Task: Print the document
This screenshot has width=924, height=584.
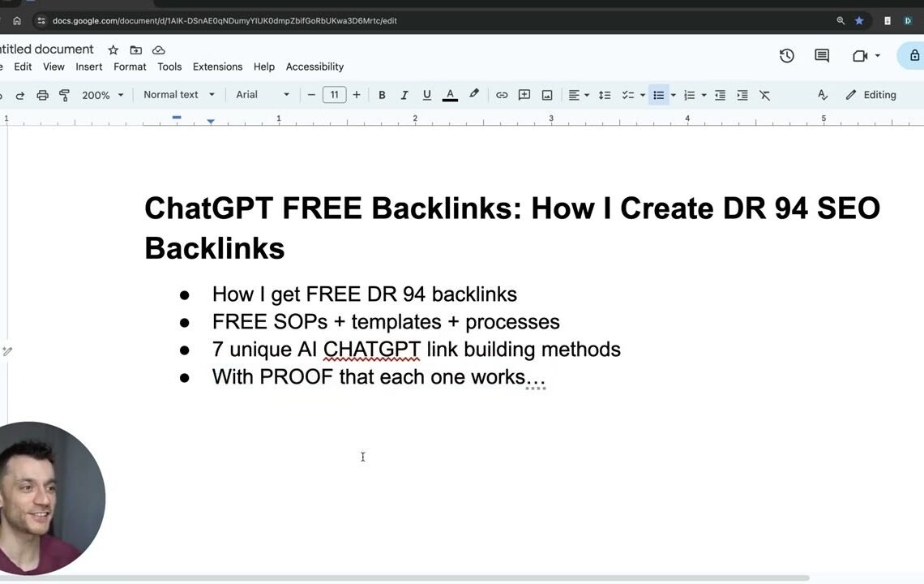Action: click(42, 95)
